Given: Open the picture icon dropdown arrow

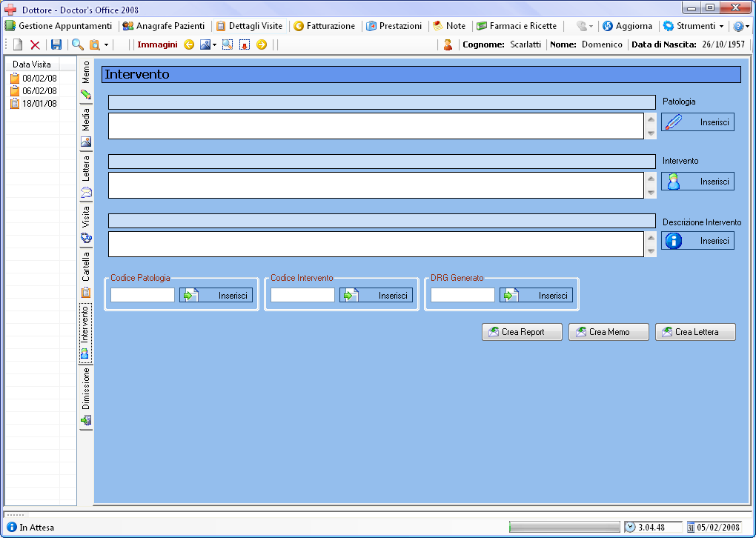Looking at the screenshot, I should tap(214, 44).
